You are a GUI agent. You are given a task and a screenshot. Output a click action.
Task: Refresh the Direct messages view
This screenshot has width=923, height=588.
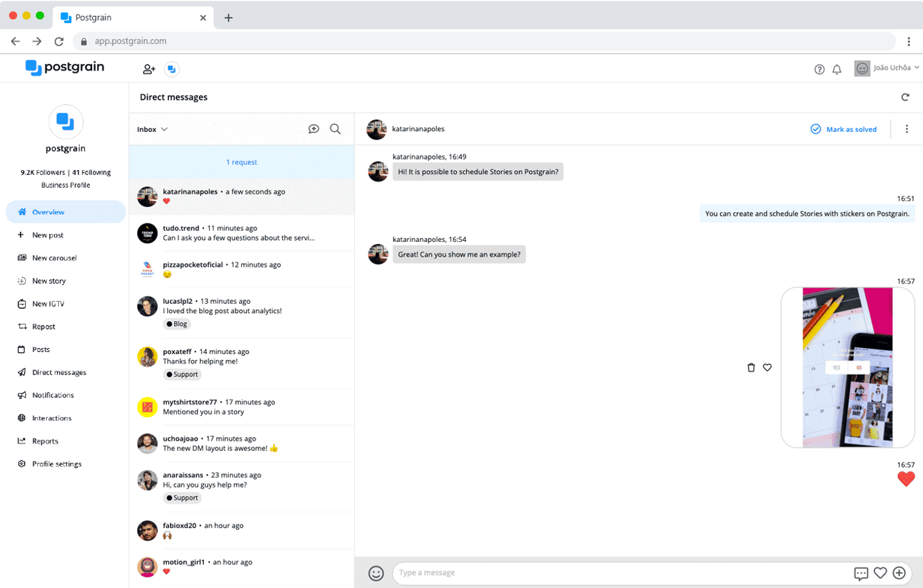click(906, 97)
